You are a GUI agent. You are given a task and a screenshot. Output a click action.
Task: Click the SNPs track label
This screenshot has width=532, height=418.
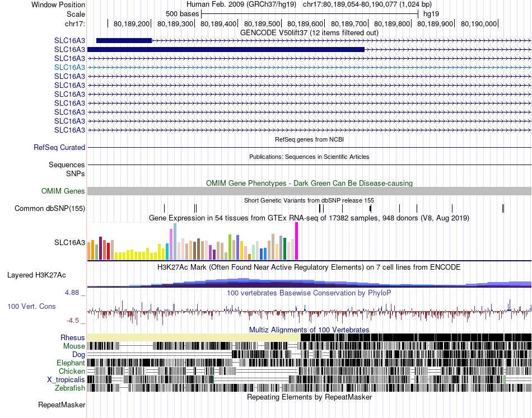point(76,173)
